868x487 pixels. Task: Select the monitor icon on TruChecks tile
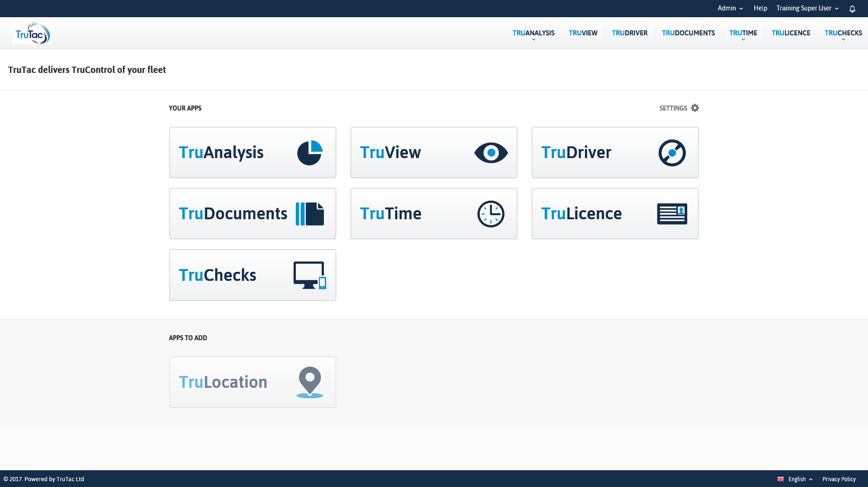coord(309,275)
